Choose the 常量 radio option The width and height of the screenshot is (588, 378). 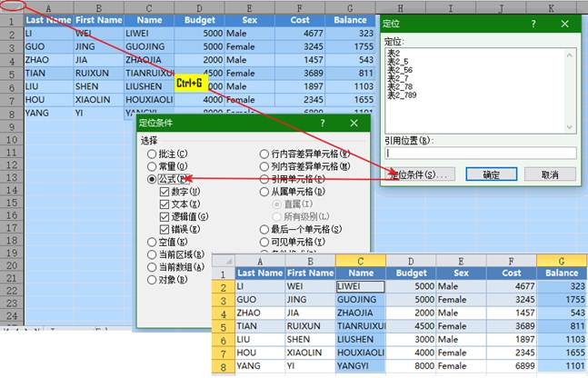[x=152, y=166]
